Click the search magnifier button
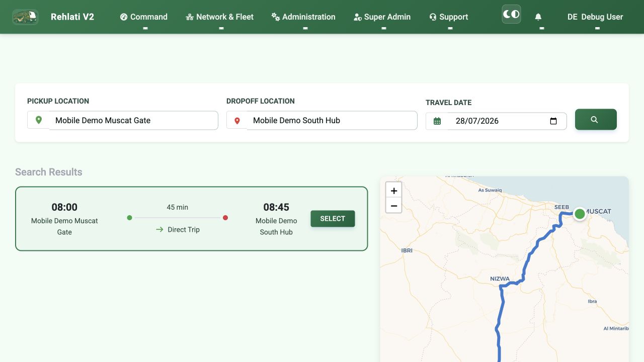The height and width of the screenshot is (362, 644). tap(596, 119)
